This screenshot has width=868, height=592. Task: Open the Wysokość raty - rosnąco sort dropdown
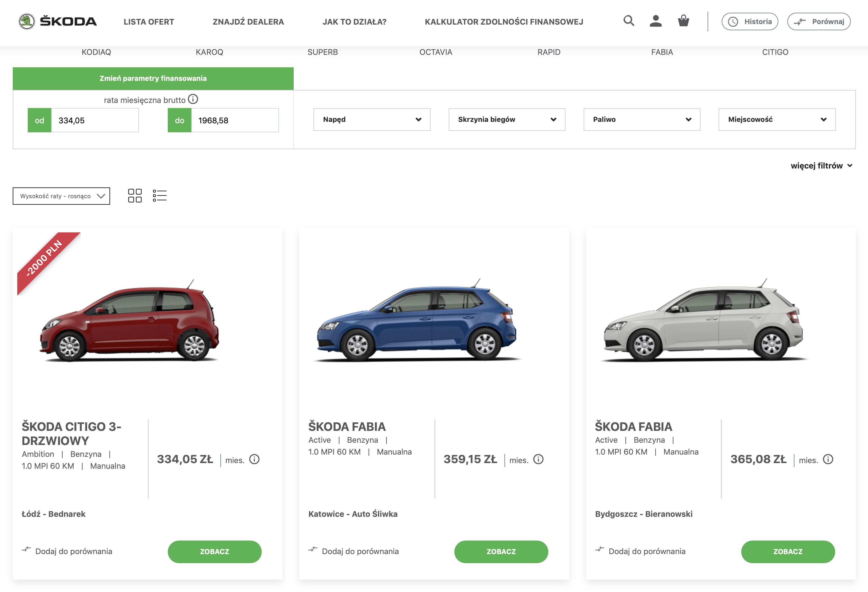click(x=61, y=196)
